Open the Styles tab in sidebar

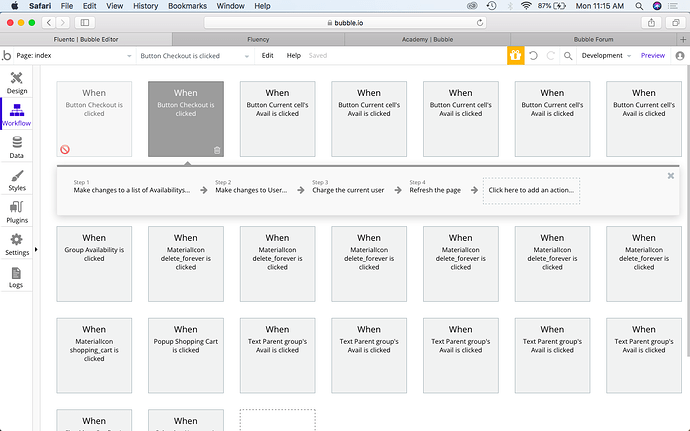click(x=17, y=180)
